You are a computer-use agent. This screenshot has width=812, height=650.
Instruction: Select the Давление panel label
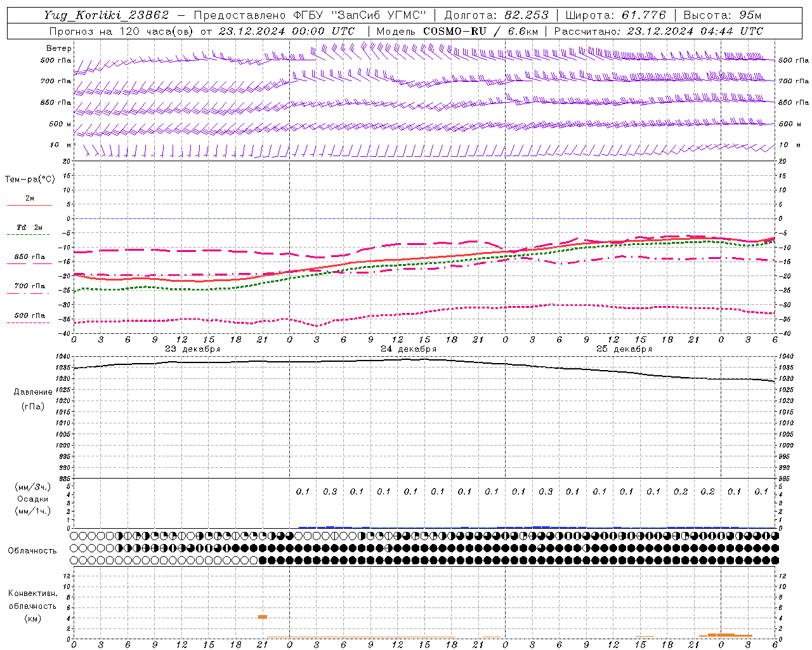(33, 392)
